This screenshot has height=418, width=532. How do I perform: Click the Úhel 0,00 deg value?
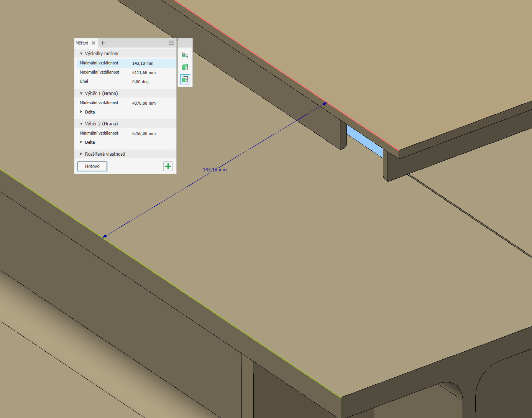tap(140, 82)
